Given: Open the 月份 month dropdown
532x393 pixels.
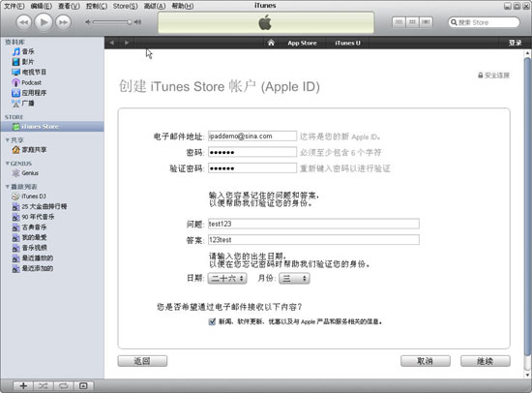Looking at the screenshot, I should click(x=294, y=278).
